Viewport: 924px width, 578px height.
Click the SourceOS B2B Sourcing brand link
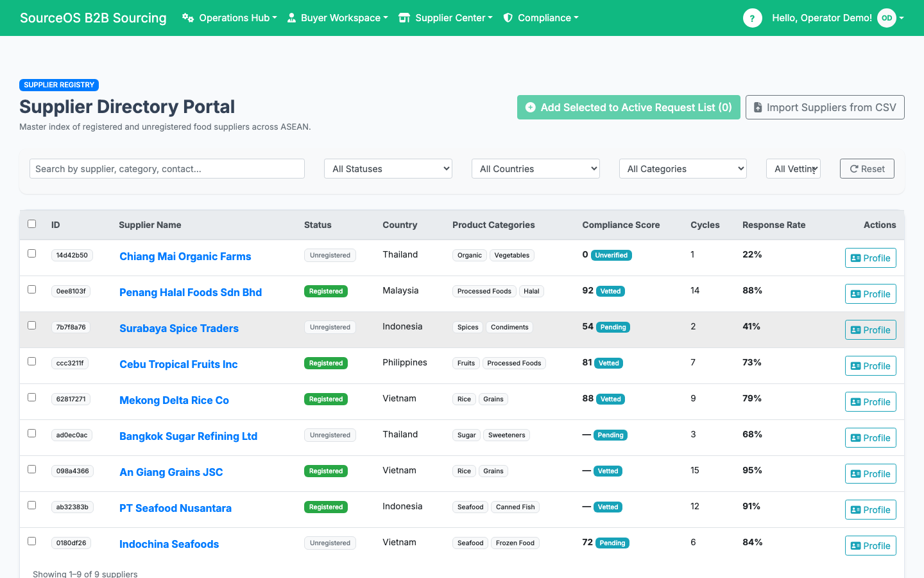(93, 18)
